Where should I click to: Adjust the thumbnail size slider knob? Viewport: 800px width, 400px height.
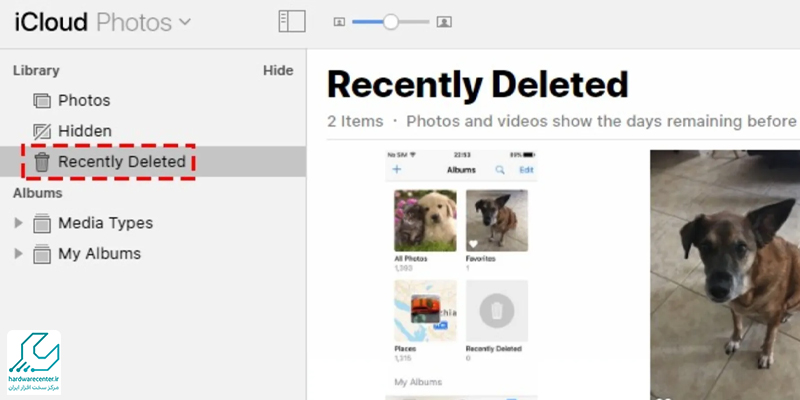point(390,21)
